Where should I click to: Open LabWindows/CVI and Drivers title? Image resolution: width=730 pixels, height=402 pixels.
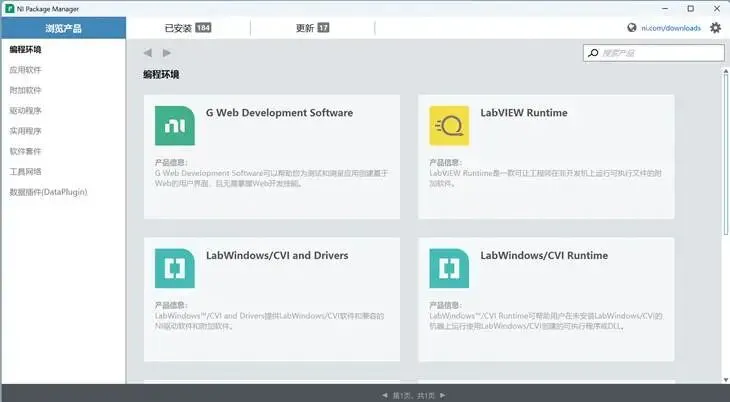277,255
